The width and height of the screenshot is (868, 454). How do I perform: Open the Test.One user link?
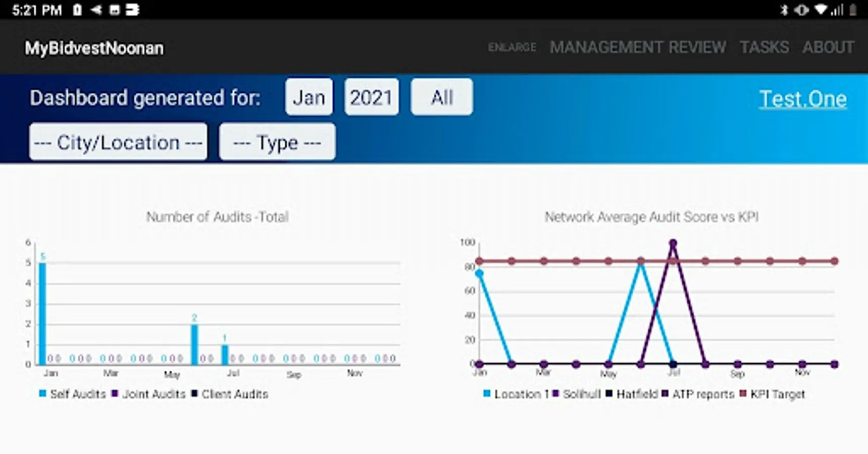point(803,99)
